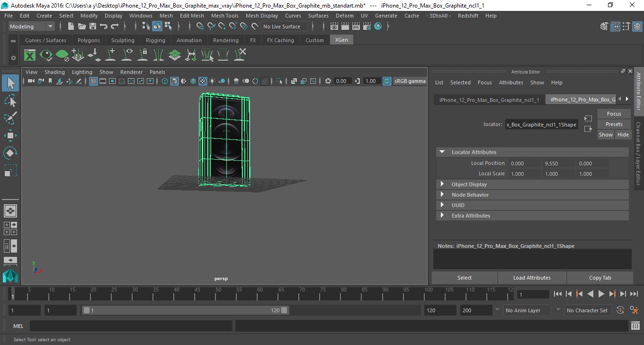Expand the Extra Attributes section
This screenshot has width=644, height=345.
pos(442,216)
